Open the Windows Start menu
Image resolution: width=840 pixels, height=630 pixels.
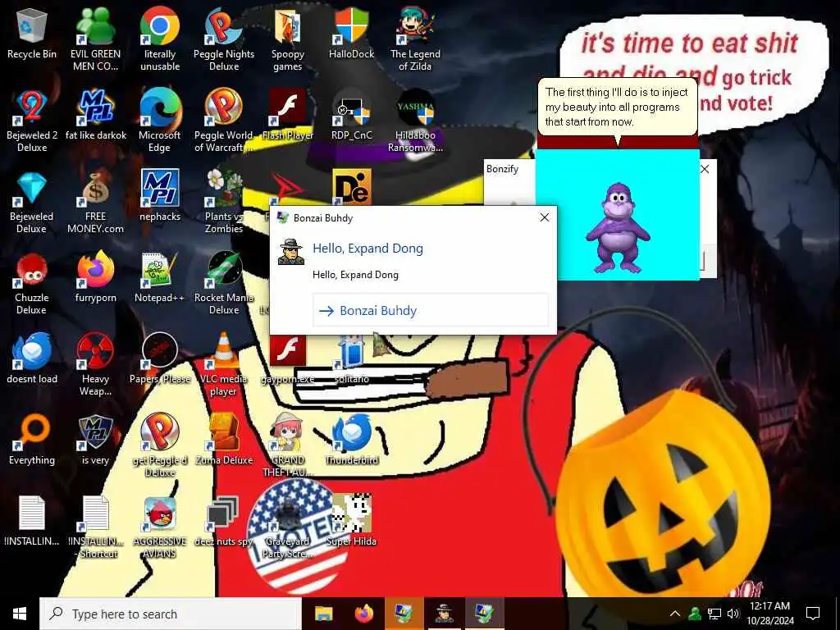[x=20, y=614]
